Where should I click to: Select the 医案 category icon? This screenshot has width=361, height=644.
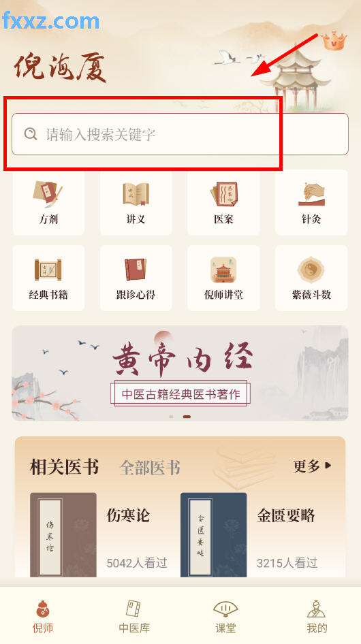tap(223, 194)
